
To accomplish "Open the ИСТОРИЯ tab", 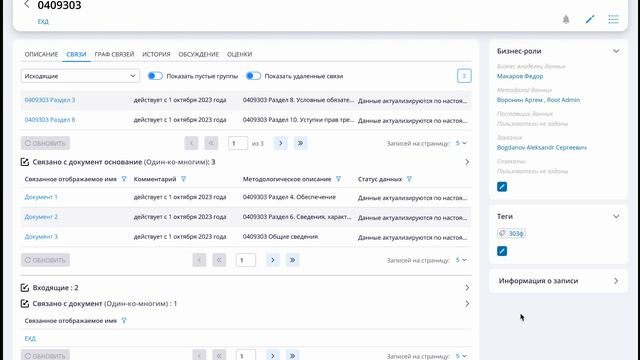I will point(156,54).
